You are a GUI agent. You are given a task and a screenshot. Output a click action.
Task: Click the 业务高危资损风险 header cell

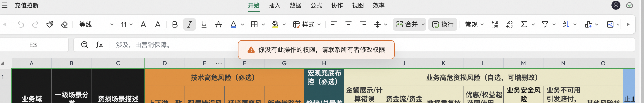(483, 77)
